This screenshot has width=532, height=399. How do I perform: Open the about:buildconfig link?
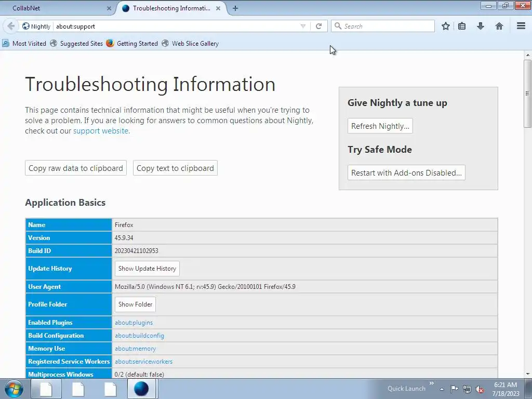[x=139, y=336]
